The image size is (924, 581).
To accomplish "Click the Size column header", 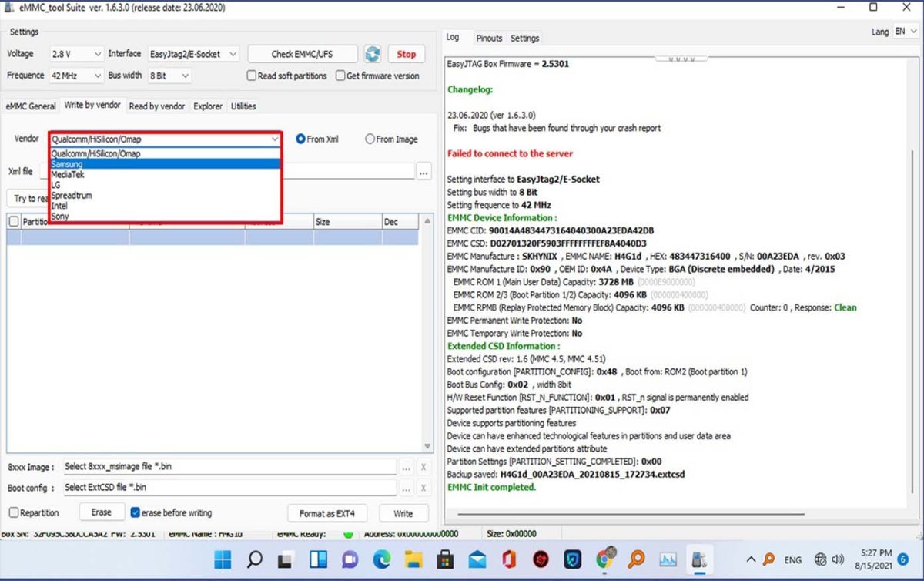I will point(346,222).
